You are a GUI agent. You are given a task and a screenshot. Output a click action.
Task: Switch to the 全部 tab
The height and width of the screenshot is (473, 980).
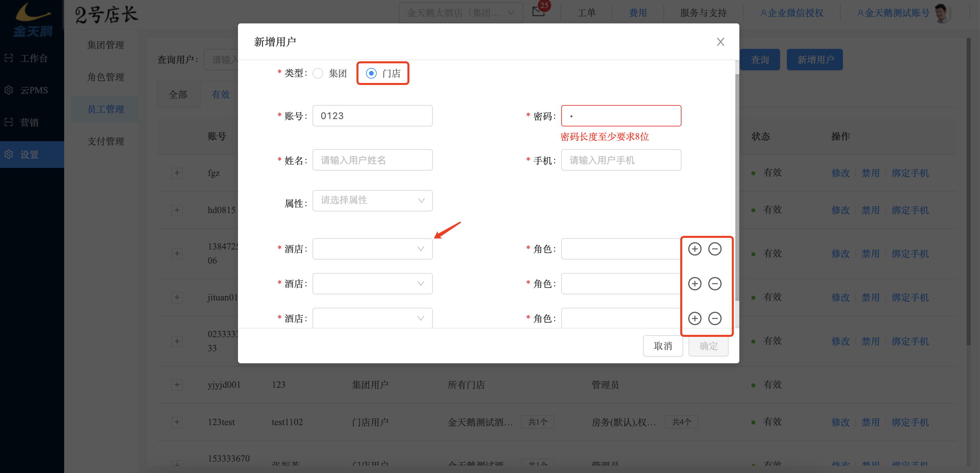click(178, 94)
